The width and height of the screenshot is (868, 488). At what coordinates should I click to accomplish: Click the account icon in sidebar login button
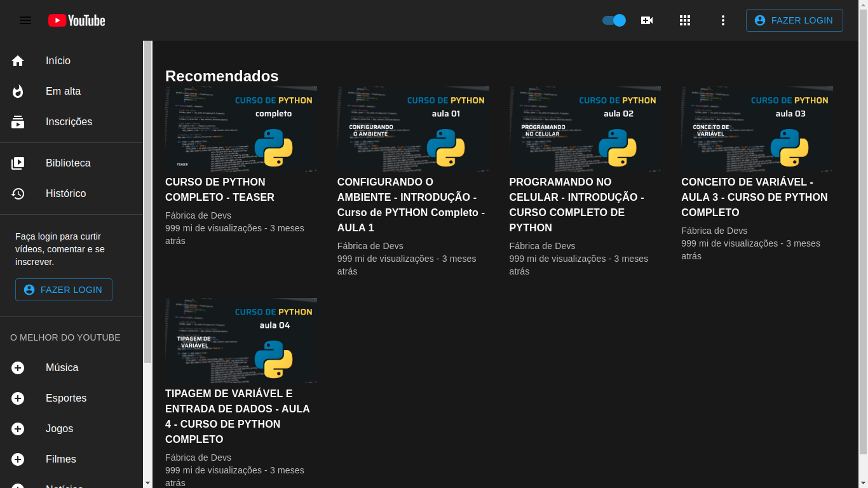29,290
